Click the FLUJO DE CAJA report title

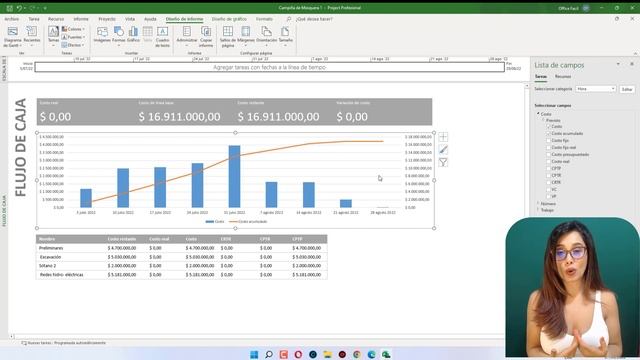pos(20,147)
